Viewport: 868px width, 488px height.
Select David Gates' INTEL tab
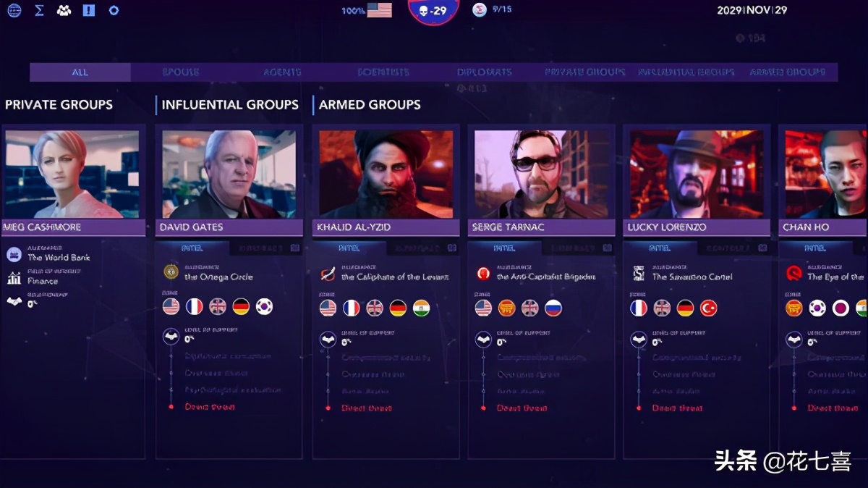click(x=193, y=248)
